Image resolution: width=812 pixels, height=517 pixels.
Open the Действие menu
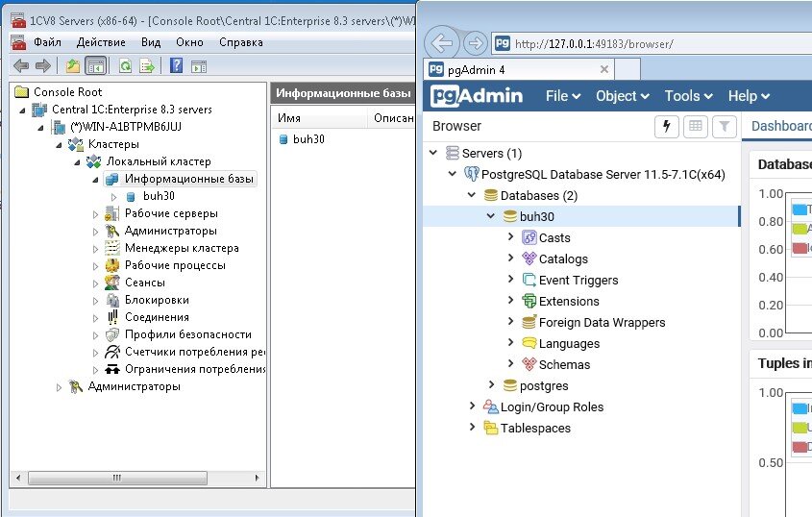101,42
